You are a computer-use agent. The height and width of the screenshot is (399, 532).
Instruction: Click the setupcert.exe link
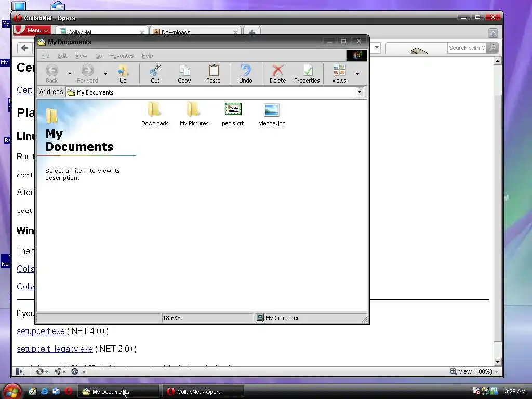pyautogui.click(x=41, y=331)
